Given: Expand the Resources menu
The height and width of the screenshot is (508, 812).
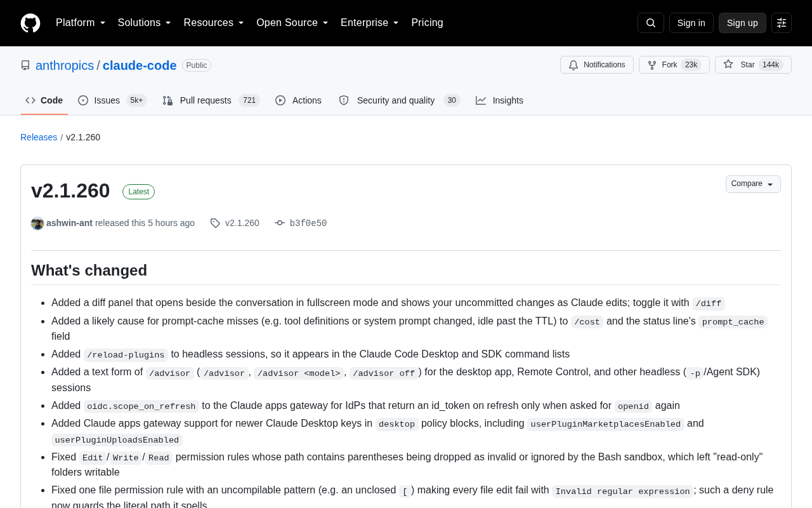Looking at the screenshot, I should [x=214, y=23].
